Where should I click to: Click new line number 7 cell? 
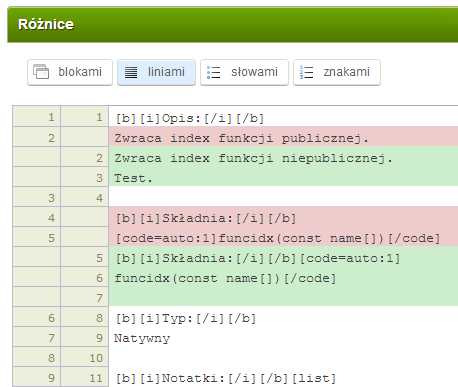point(85,297)
